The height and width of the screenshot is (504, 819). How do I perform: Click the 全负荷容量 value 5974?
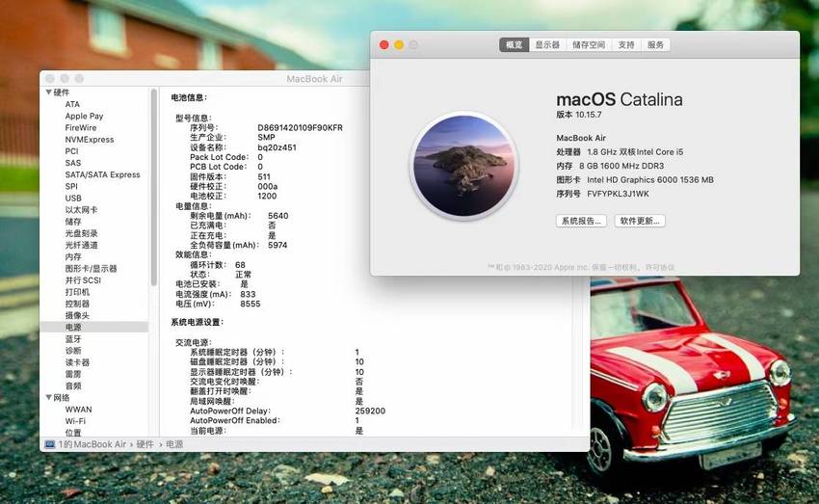point(277,245)
